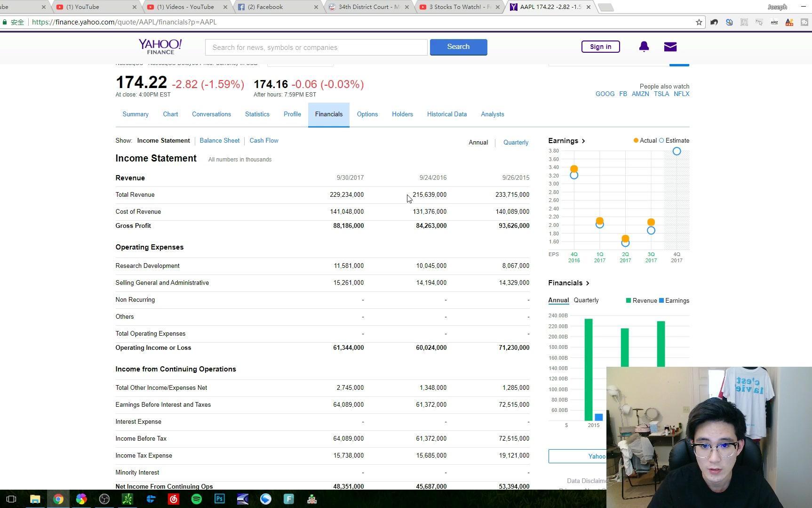Click the black curved arrow extension icon
Image resolution: width=812 pixels, height=508 pixels.
click(x=714, y=22)
